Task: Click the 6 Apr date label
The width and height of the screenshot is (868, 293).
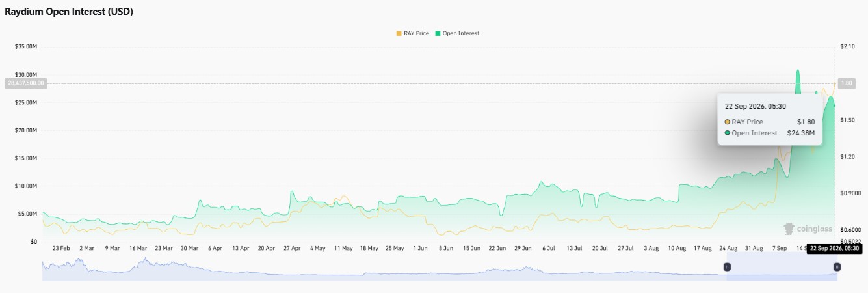Action: (x=215, y=249)
